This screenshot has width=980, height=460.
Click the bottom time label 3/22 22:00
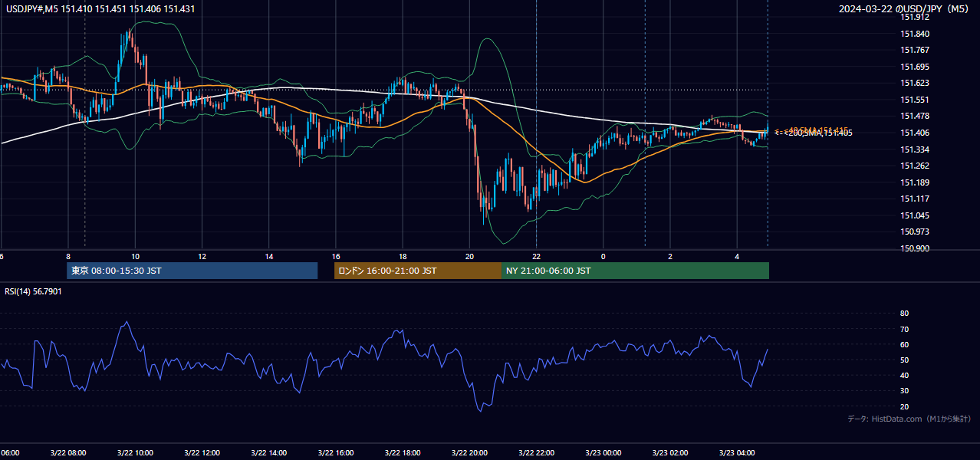(x=536, y=452)
